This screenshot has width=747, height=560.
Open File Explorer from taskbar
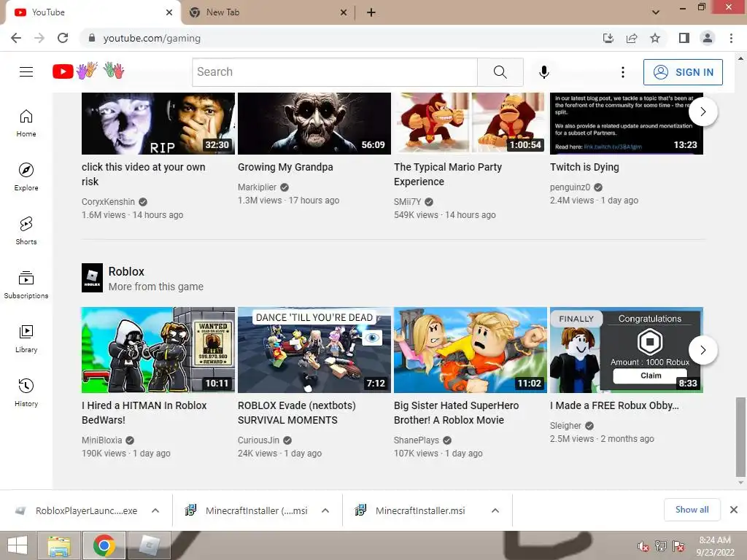(x=59, y=545)
